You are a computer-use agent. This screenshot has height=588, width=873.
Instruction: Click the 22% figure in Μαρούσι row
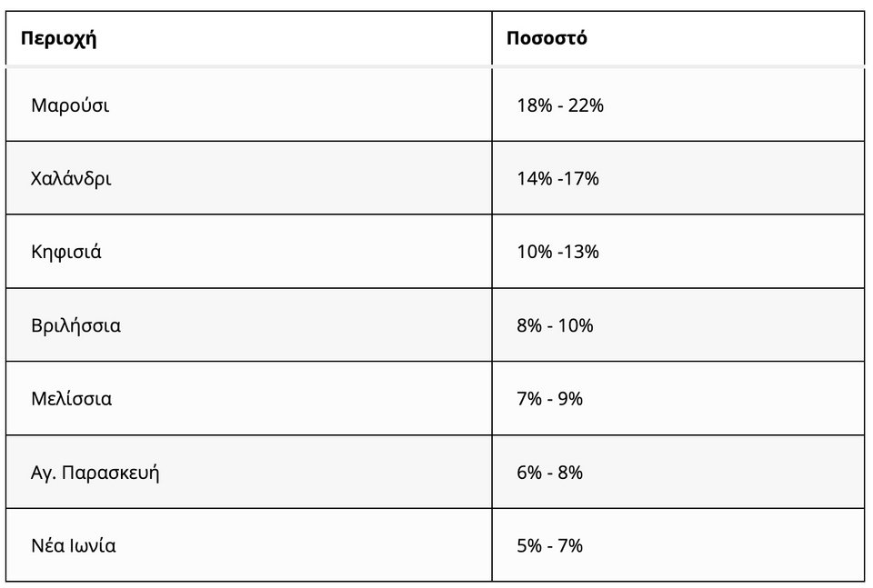587,105
